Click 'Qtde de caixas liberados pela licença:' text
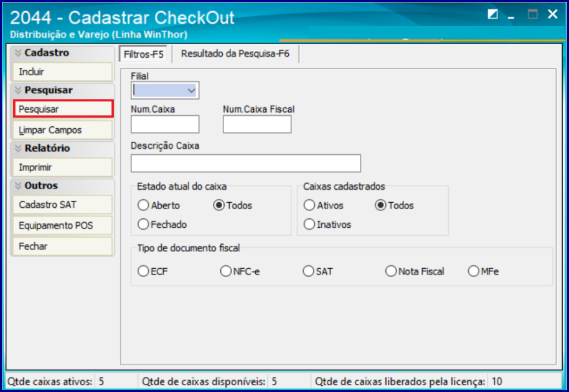The image size is (569, 392). pos(400,381)
